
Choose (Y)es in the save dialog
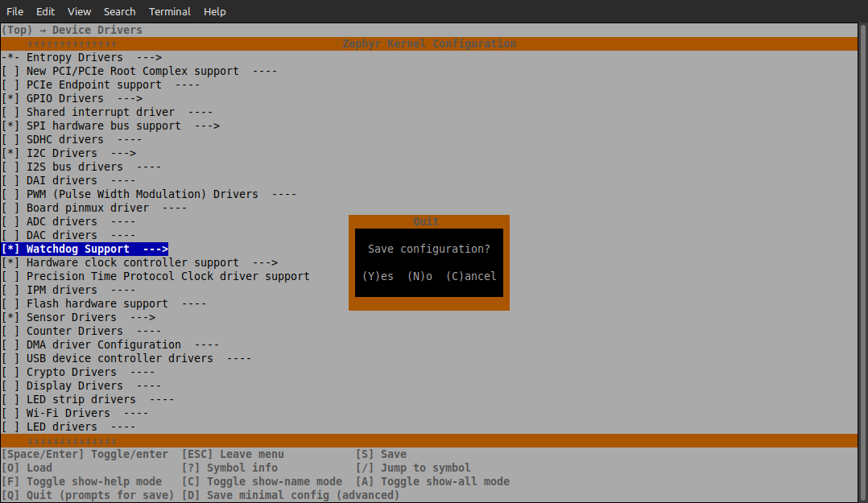coord(378,276)
